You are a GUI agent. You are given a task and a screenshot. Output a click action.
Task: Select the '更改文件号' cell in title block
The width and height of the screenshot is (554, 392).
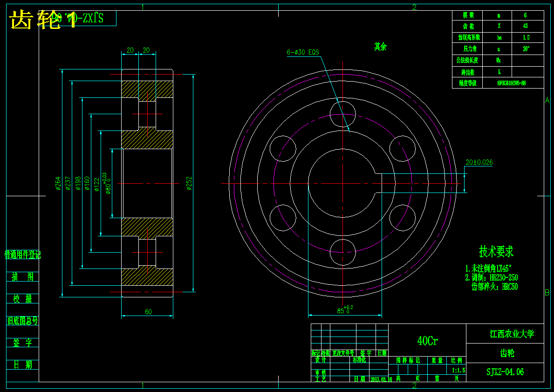coord(343,353)
